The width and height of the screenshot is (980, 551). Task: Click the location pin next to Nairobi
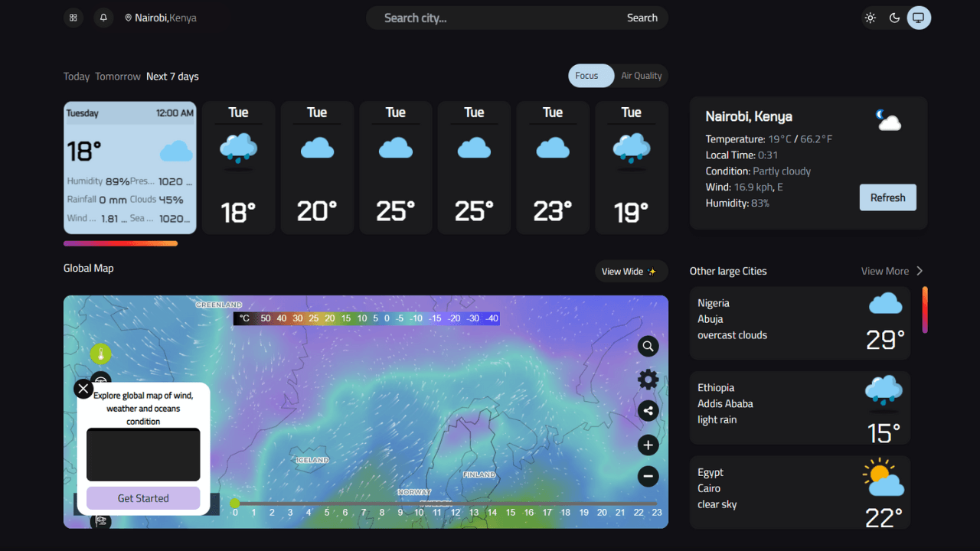tap(129, 18)
